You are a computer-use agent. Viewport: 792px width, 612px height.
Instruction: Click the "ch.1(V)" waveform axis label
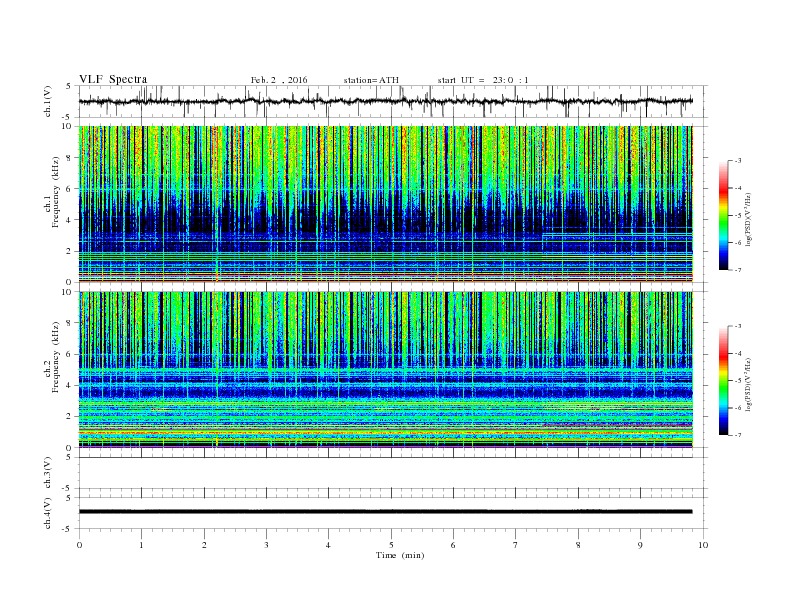48,101
